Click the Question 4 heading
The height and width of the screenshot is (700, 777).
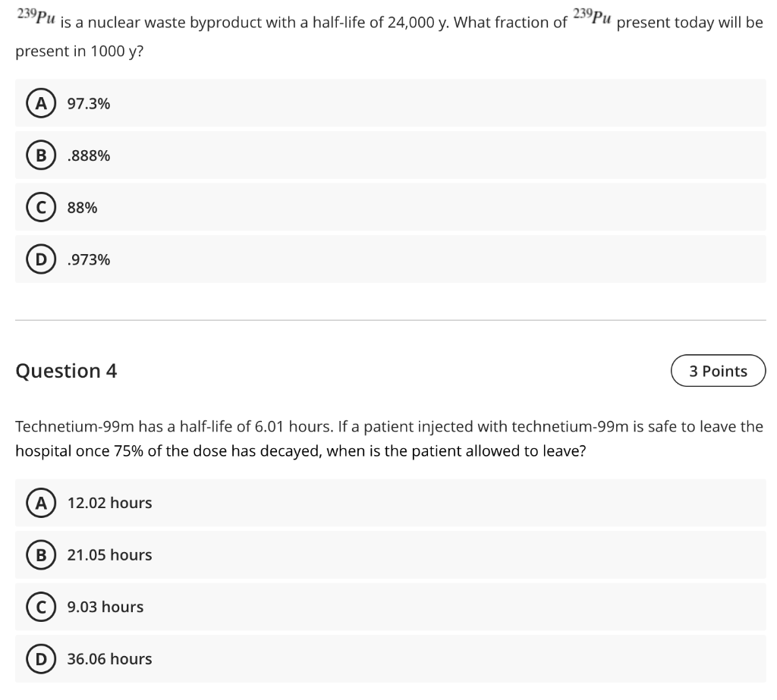pyautogui.click(x=67, y=371)
